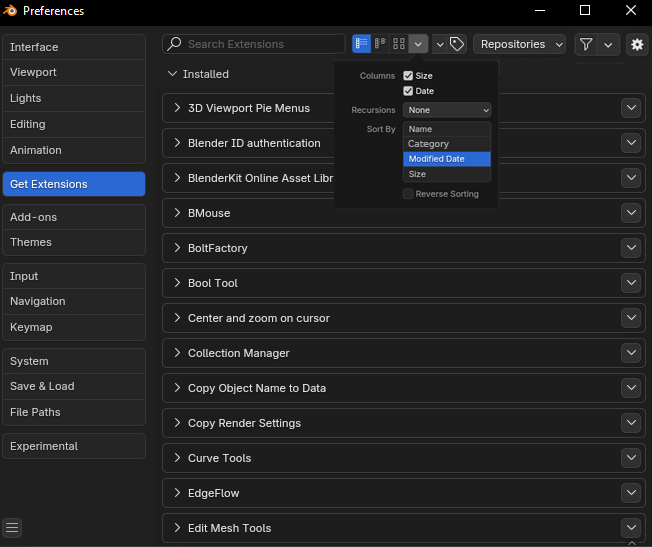Expand Blender ID authentication entry

[x=177, y=143]
